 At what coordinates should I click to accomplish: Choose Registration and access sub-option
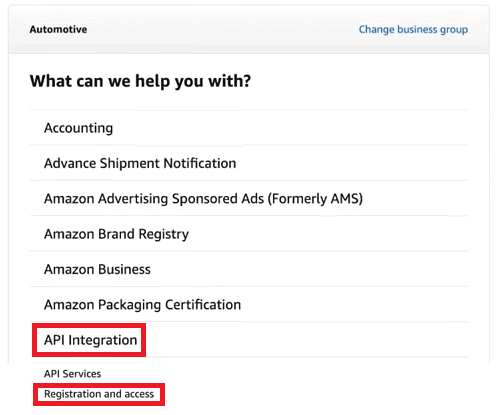pyautogui.click(x=99, y=394)
